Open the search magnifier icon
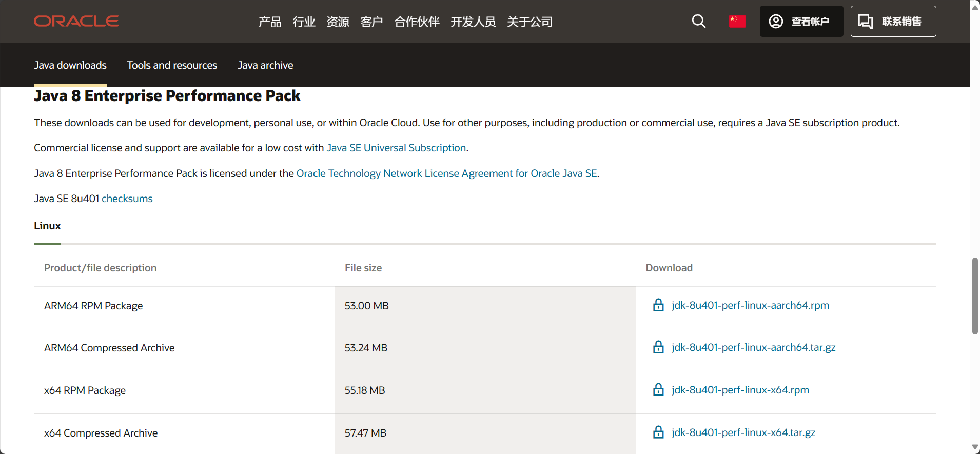Viewport: 980px width, 454px height. tap(698, 21)
